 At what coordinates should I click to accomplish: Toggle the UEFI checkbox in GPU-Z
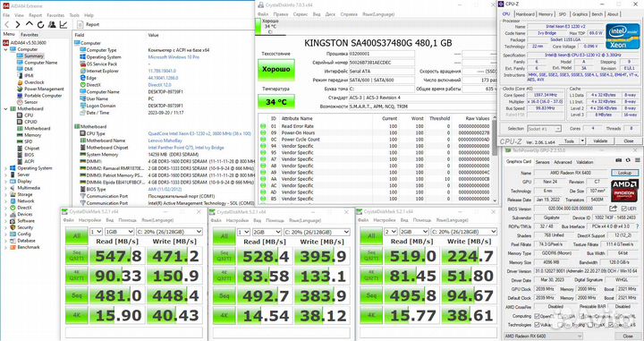click(624, 209)
